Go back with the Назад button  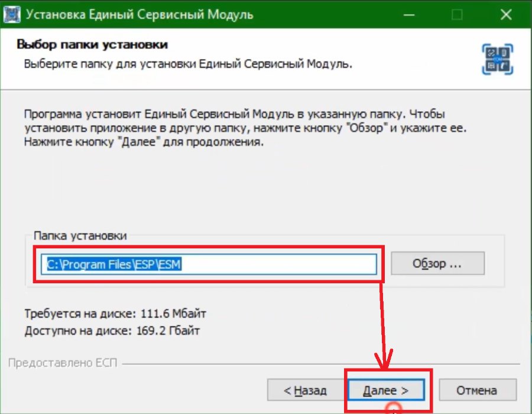[x=306, y=390]
